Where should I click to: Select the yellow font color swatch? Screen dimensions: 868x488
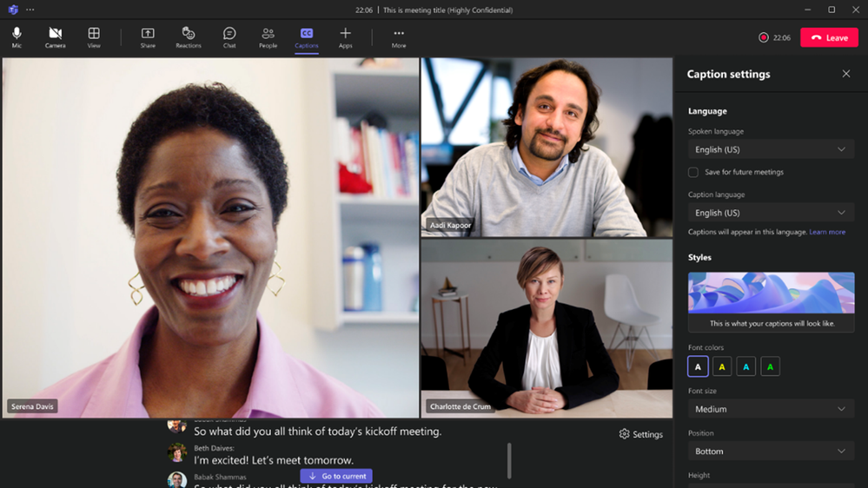[722, 367]
